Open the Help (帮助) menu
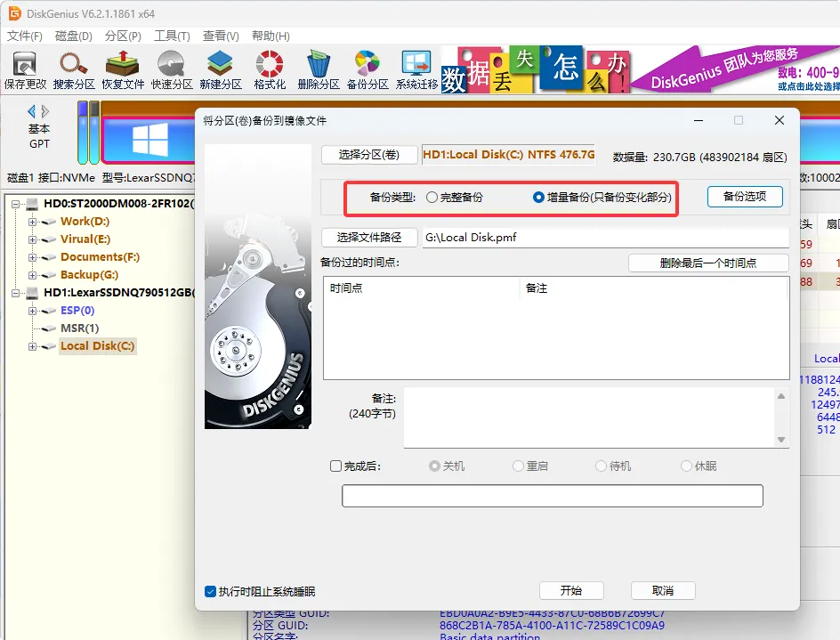The height and width of the screenshot is (640, 840). (271, 36)
